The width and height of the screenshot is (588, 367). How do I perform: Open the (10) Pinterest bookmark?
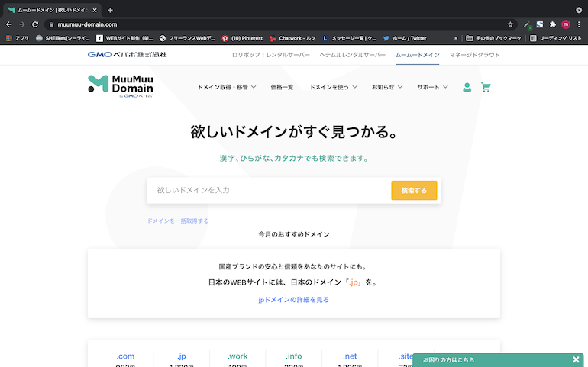click(242, 38)
